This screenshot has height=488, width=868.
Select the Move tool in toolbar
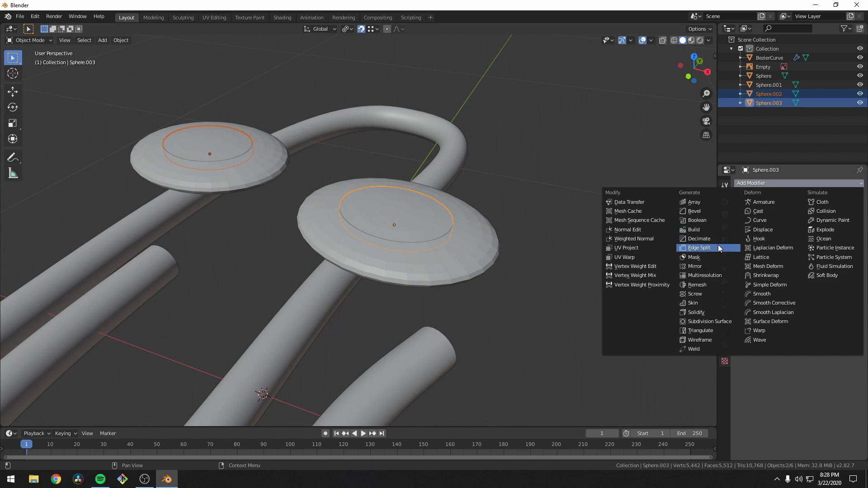click(13, 92)
